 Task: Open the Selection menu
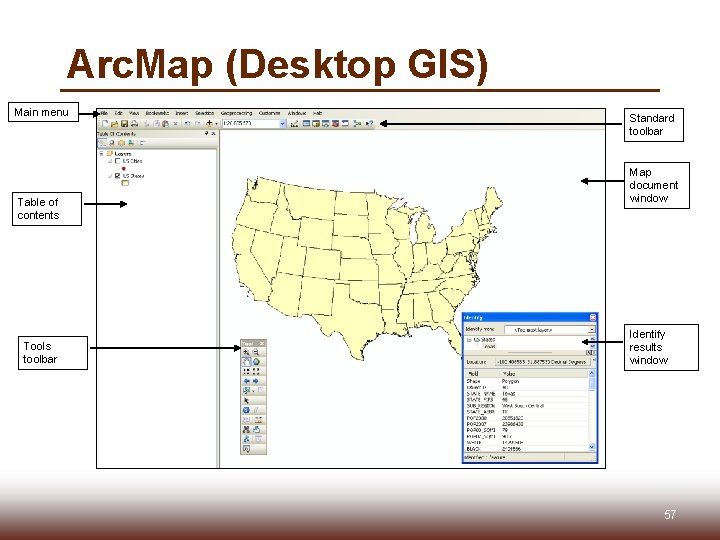pos(204,113)
